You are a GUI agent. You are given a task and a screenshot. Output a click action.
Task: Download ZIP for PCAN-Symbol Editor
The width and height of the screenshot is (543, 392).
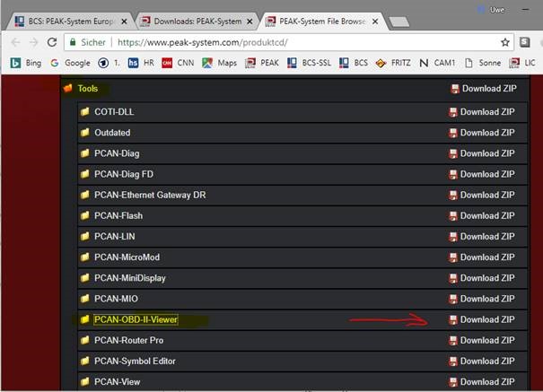[x=482, y=362]
